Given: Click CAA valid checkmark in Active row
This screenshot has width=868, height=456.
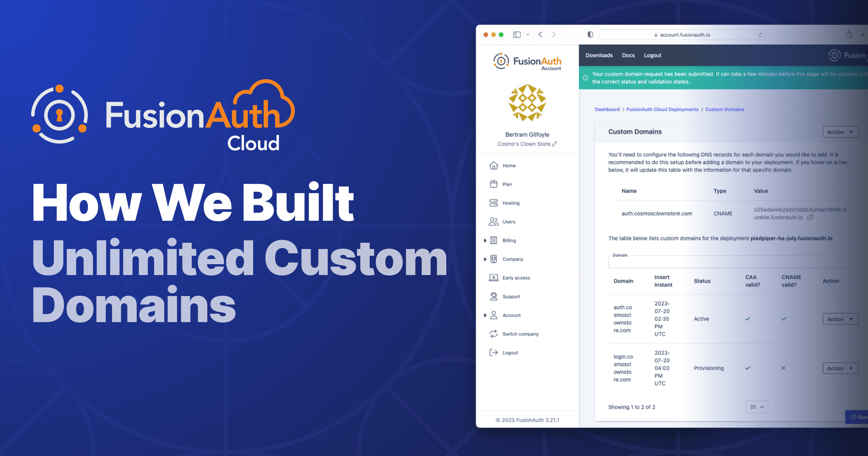Looking at the screenshot, I should 748,319.
